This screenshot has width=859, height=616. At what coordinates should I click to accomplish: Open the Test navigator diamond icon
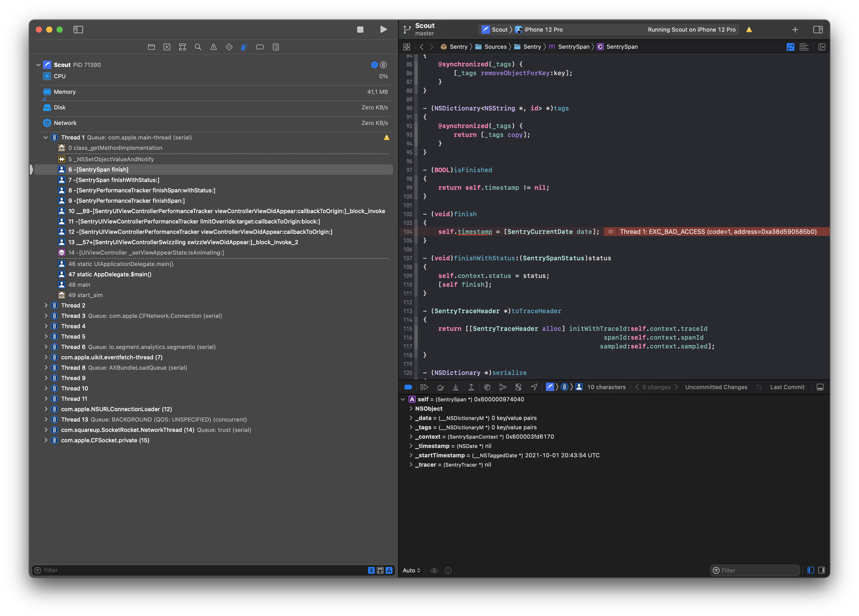[x=229, y=47]
